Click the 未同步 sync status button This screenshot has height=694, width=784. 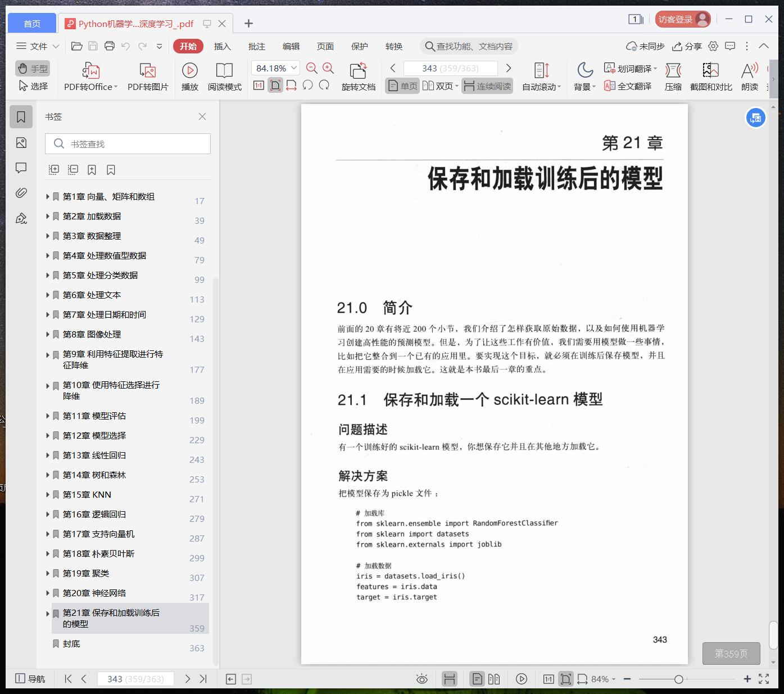tap(645, 46)
